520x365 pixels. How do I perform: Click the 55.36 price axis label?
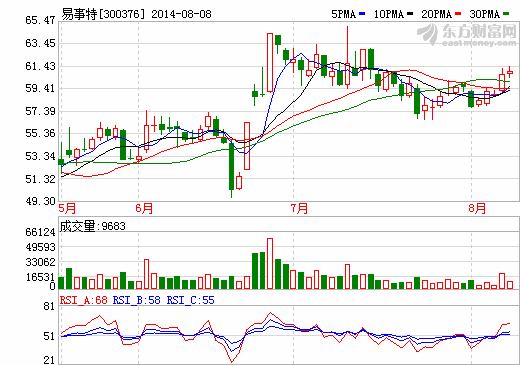[x=40, y=133]
